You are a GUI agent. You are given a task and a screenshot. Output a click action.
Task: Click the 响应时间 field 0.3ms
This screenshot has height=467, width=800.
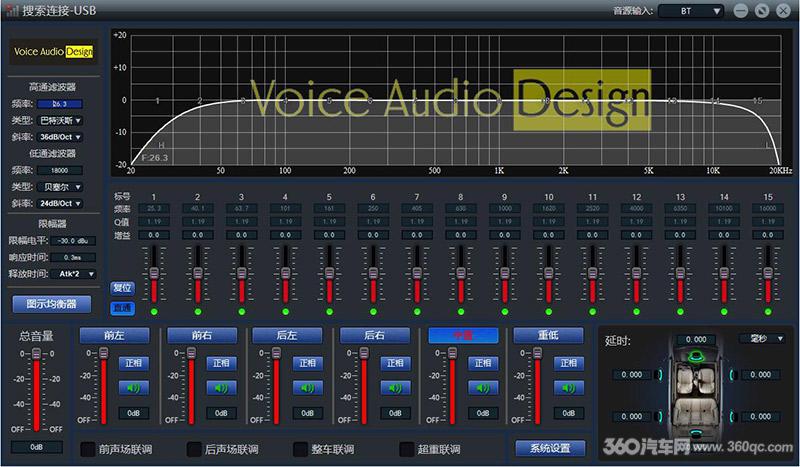(73, 257)
